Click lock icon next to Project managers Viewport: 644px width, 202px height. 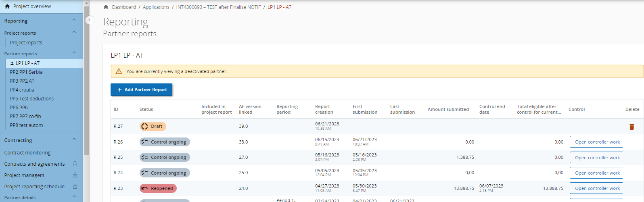click(x=75, y=175)
